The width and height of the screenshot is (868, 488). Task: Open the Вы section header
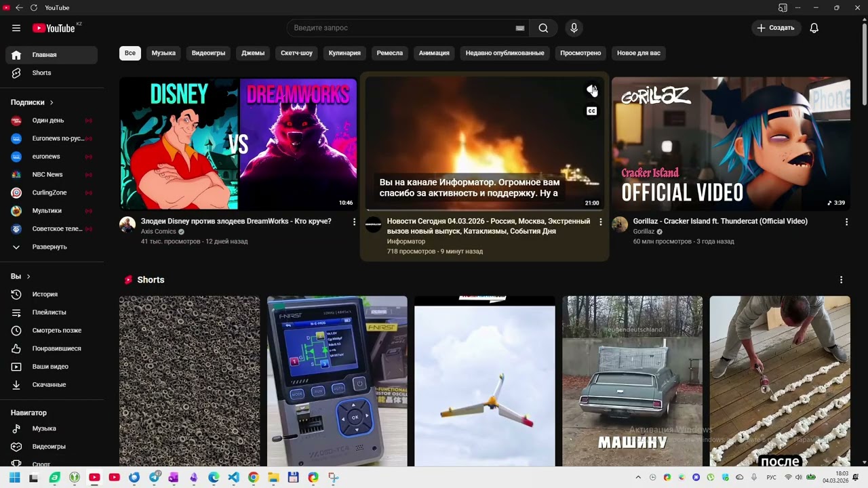point(20,277)
